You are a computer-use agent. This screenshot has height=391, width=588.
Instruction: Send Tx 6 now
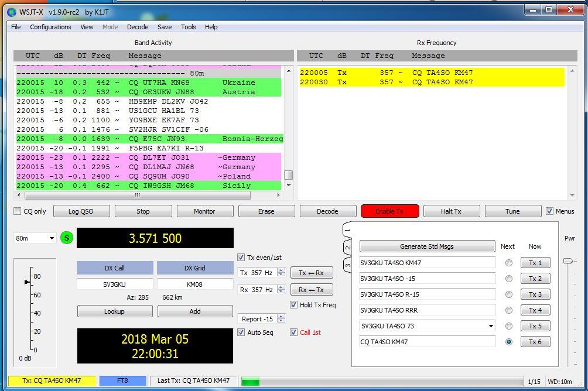point(535,341)
